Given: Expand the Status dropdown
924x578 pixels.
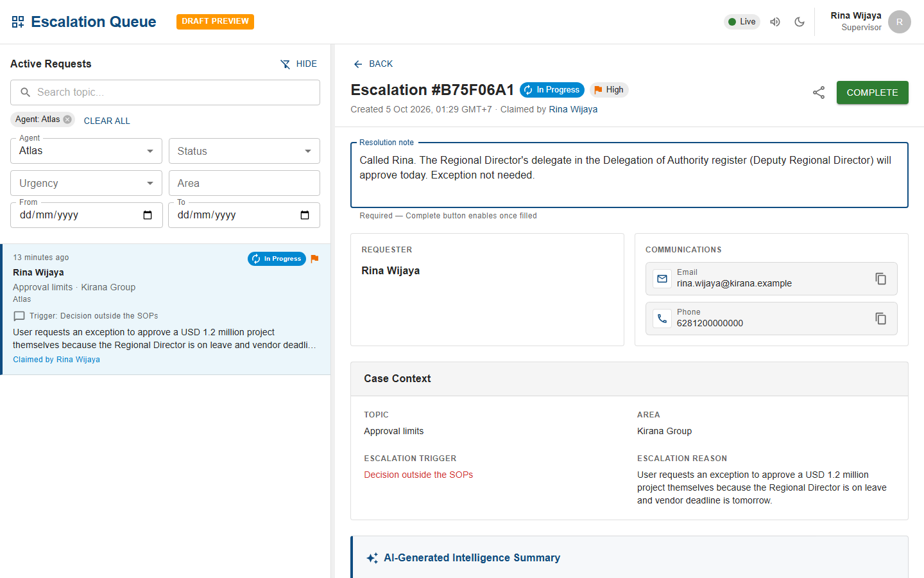Looking at the screenshot, I should [x=244, y=151].
